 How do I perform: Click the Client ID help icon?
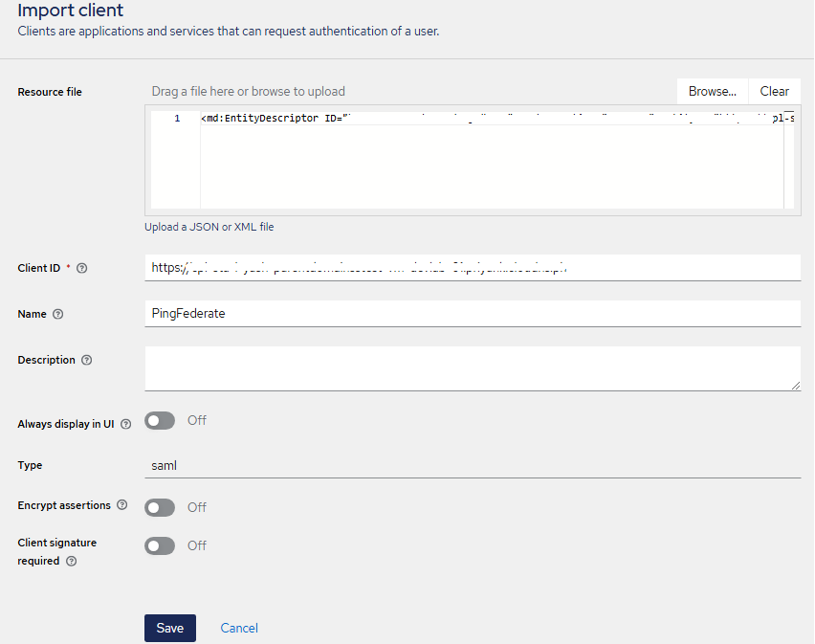pyautogui.click(x=81, y=269)
